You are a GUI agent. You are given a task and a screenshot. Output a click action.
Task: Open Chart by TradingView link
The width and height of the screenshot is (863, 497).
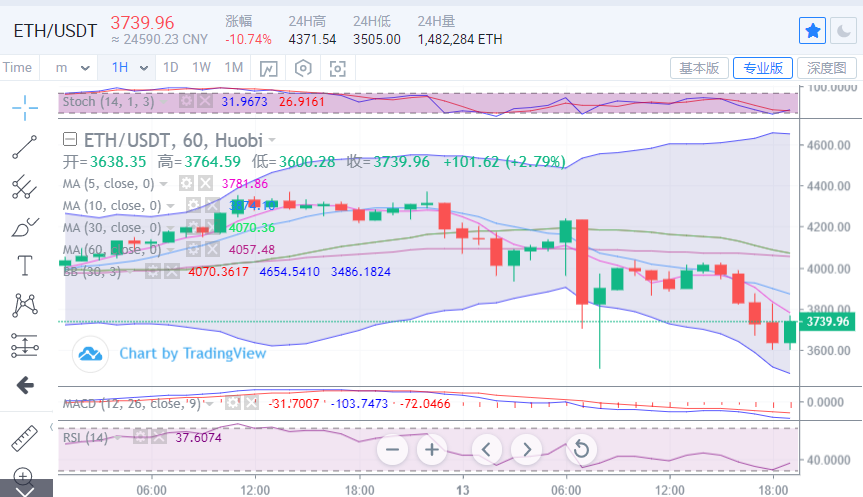coord(193,353)
